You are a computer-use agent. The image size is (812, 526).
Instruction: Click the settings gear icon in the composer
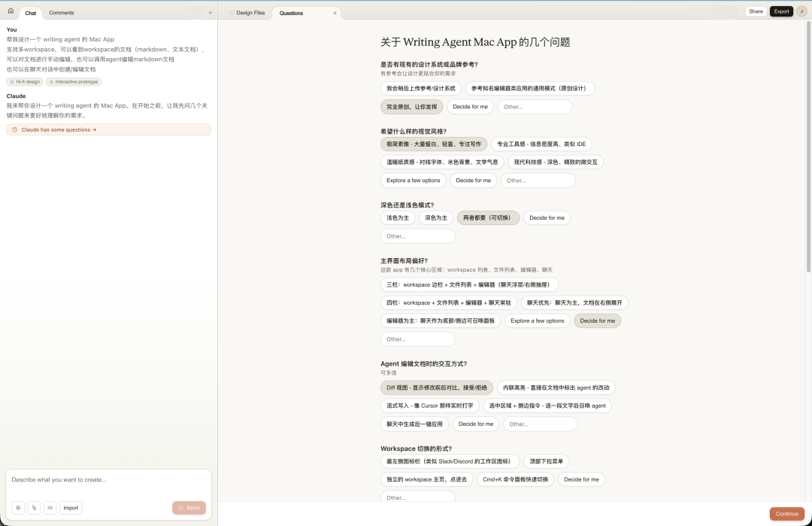click(x=19, y=508)
